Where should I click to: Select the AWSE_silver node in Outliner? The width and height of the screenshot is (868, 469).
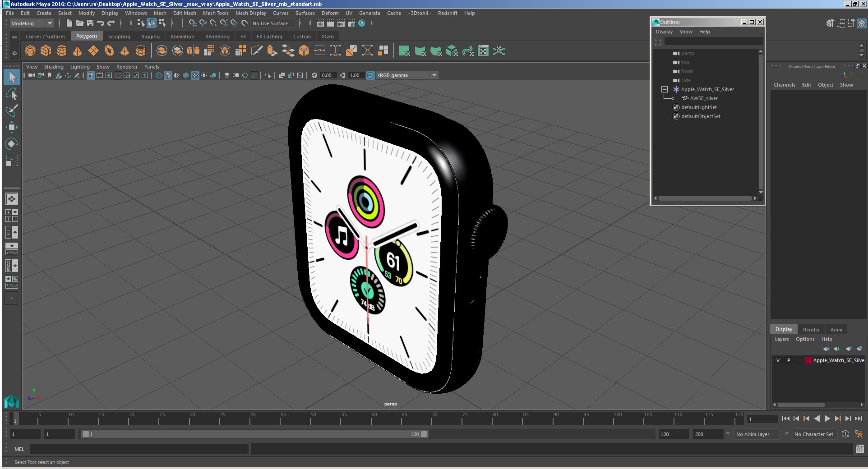tap(703, 98)
